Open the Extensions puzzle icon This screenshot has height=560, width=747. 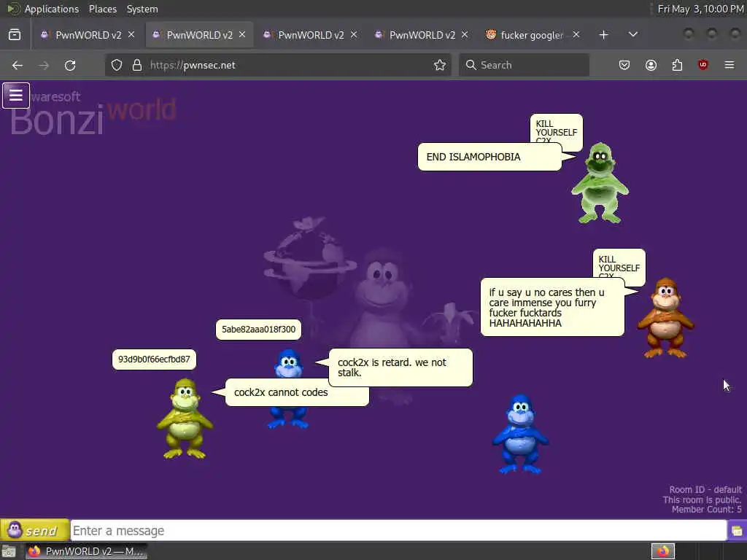(677, 65)
